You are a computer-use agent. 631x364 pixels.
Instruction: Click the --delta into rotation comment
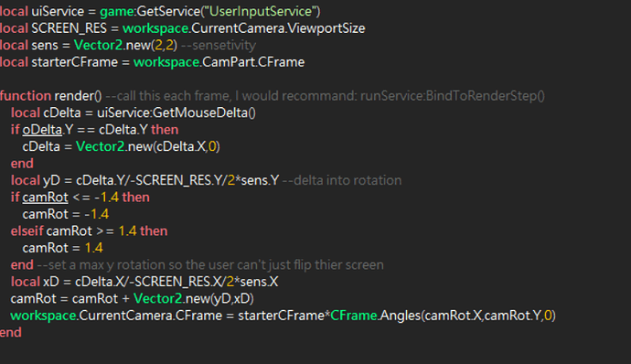point(342,180)
